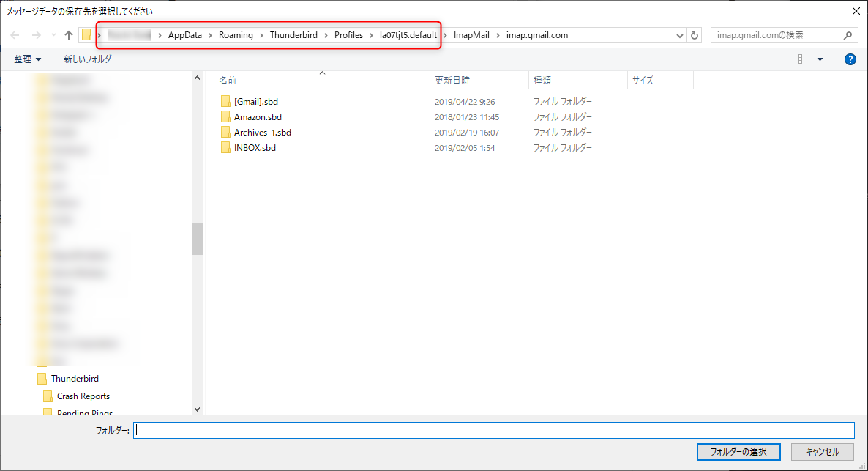This screenshot has height=471, width=868.
Task: Open help with the question mark icon
Action: click(x=850, y=59)
